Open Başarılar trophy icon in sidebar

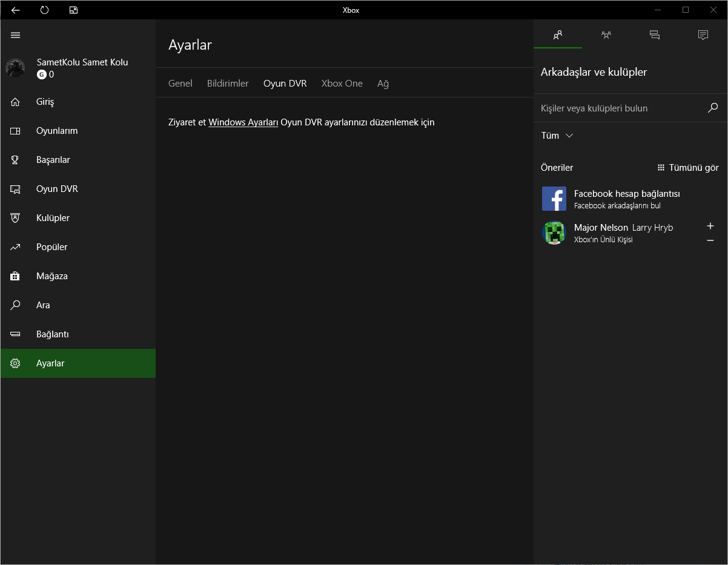click(x=16, y=160)
